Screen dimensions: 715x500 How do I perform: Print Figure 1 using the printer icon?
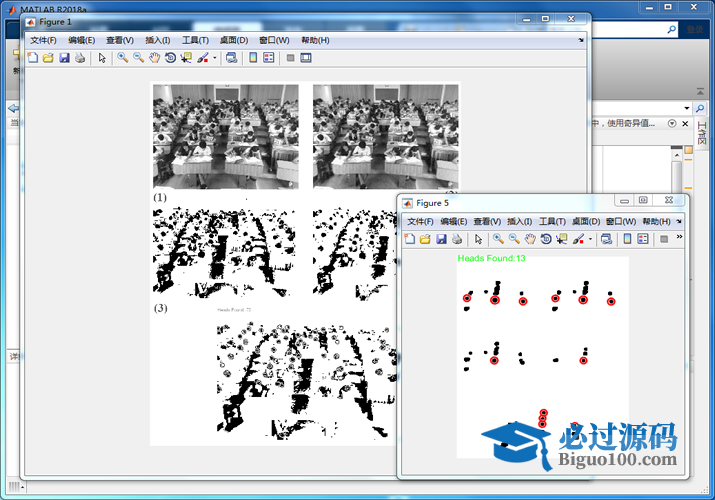(80, 58)
